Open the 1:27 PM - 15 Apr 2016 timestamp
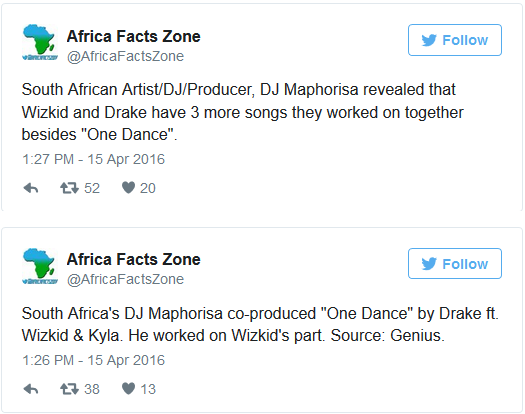 (x=93, y=159)
